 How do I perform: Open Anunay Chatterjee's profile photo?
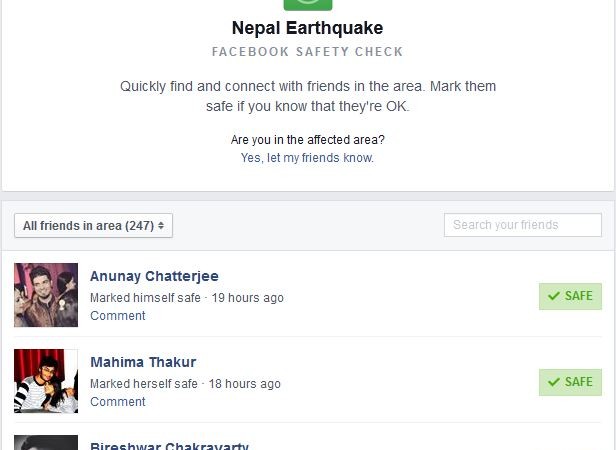(46, 295)
